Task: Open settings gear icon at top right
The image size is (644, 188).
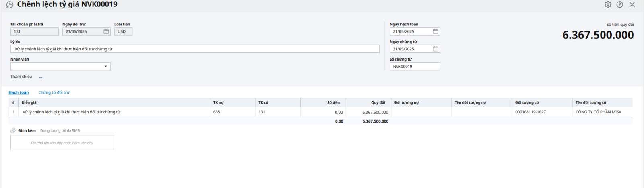Action: (x=608, y=4)
